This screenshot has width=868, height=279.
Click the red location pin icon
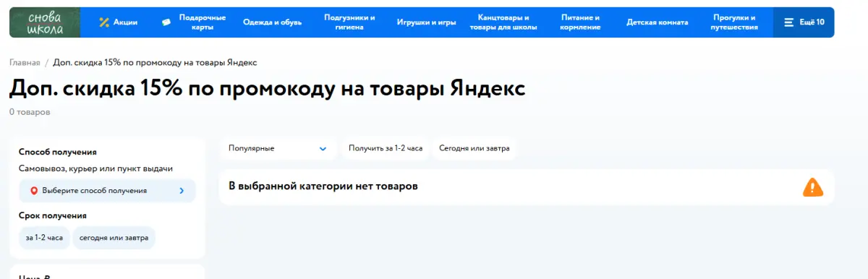coord(34,191)
